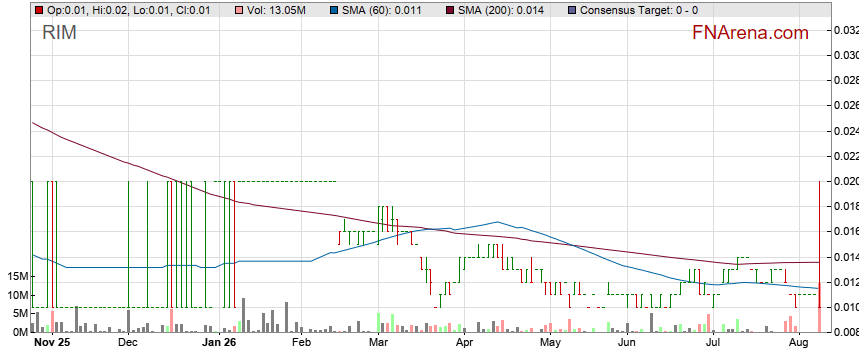Click the 10M volume axis label
Viewport: 859px width, 363px height.
[17, 296]
